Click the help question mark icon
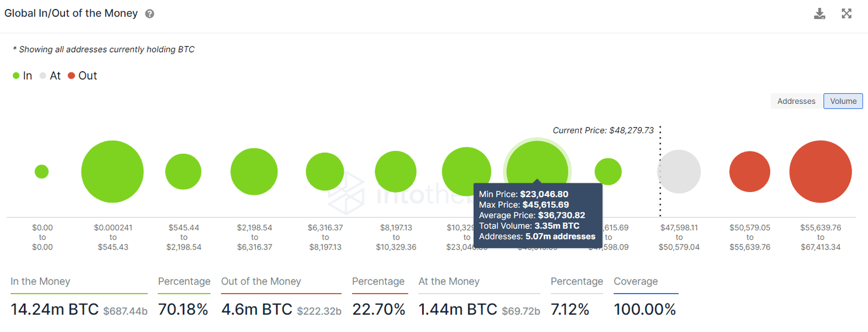 (150, 14)
